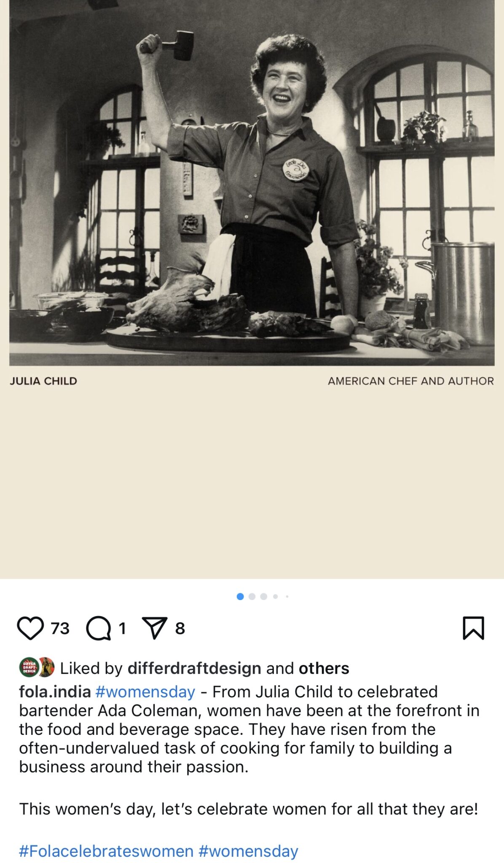Image resolution: width=504 pixels, height=863 pixels.
Task: Jump to the third carousel slide dot
Action: [264, 597]
